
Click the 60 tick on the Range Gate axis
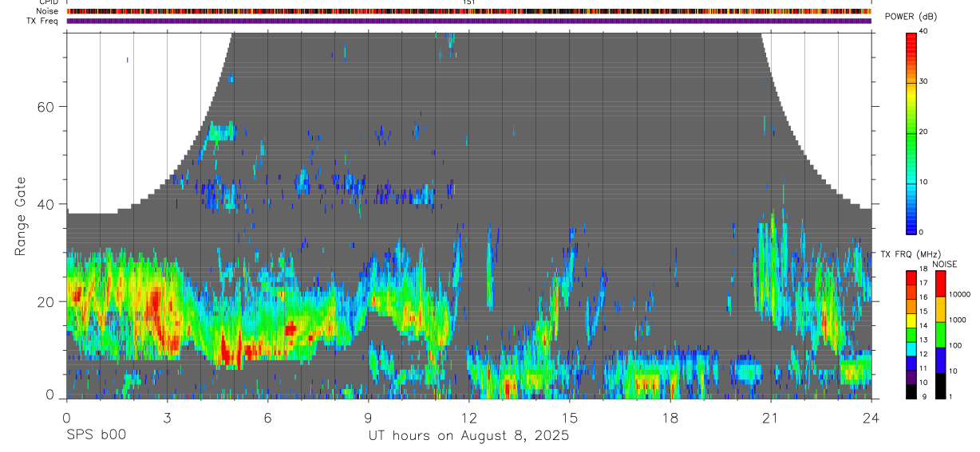tap(46, 106)
